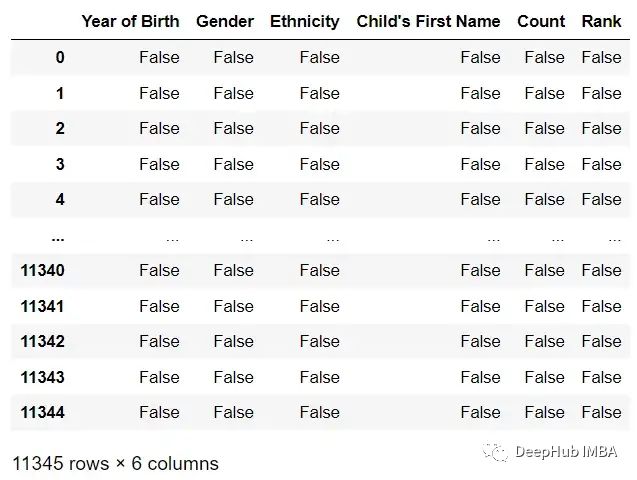The width and height of the screenshot is (637, 480).
Task: Click the Ethnicity column header
Action: pyautogui.click(x=305, y=22)
